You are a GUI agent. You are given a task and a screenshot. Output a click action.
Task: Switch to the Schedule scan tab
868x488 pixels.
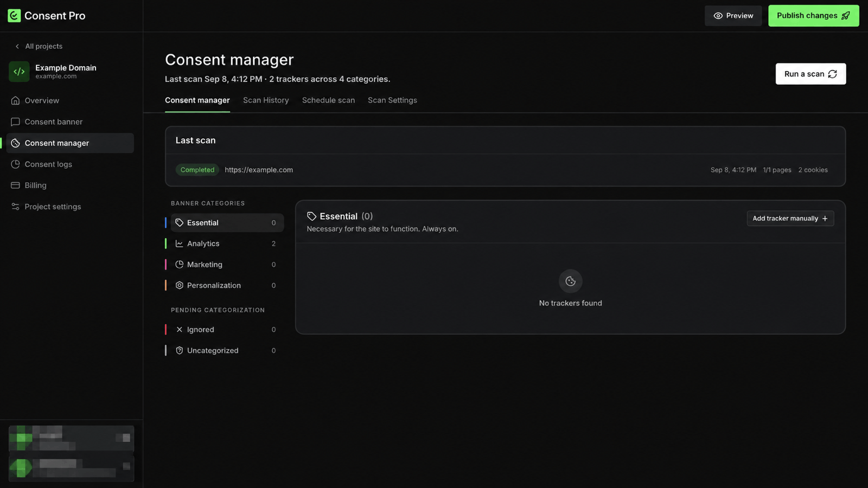pyautogui.click(x=328, y=100)
